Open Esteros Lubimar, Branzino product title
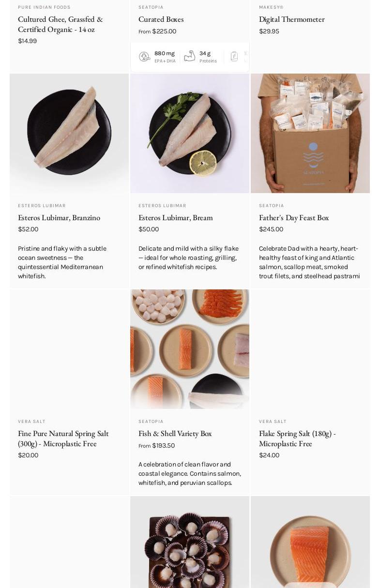This screenshot has height=588, width=380. [59, 217]
